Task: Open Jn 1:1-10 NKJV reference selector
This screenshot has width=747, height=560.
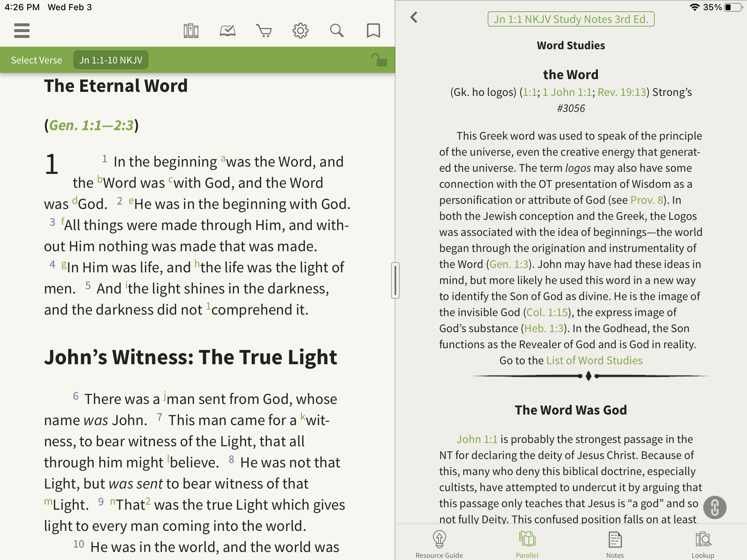Action: coord(111,60)
